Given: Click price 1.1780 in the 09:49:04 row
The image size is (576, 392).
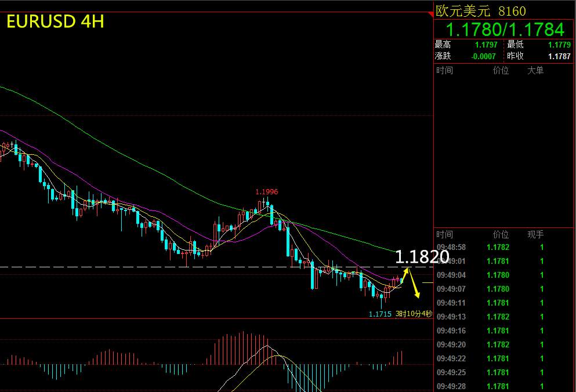Looking at the screenshot, I should [x=498, y=275].
